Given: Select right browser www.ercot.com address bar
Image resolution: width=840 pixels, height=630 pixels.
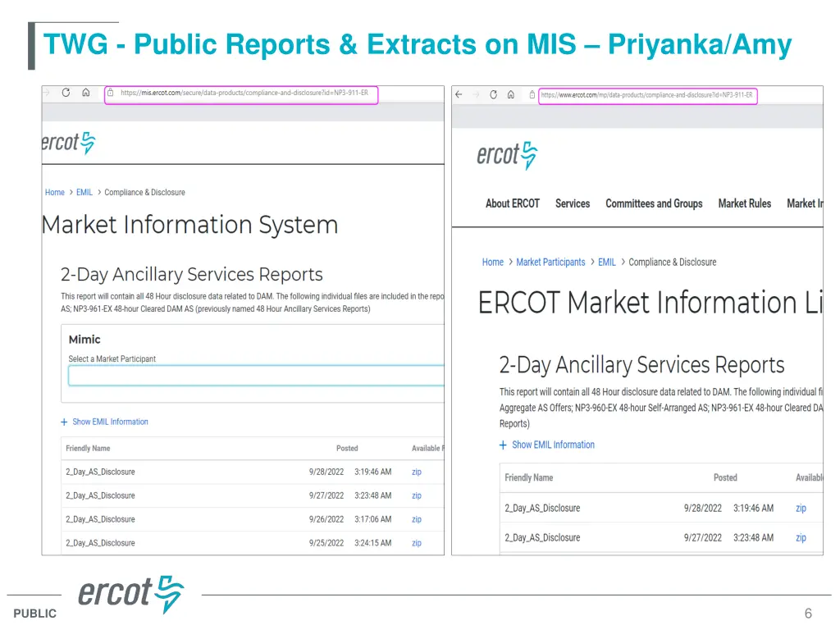Looking at the screenshot, I should [x=648, y=95].
